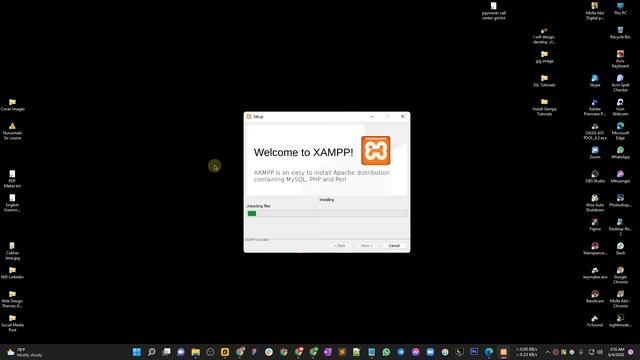640x360 pixels.
Task: Click the installation progress bar in Setup
Action: click(x=327, y=213)
